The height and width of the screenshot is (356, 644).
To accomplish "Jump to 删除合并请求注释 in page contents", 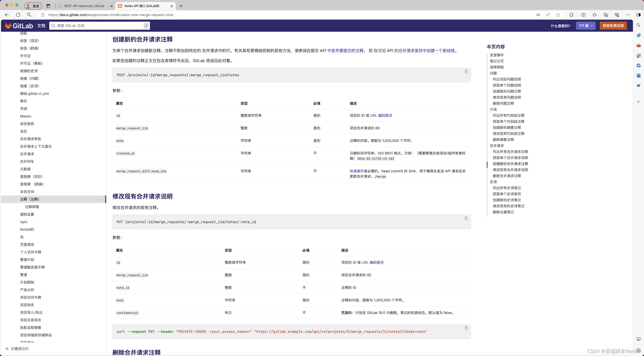I will point(507,176).
